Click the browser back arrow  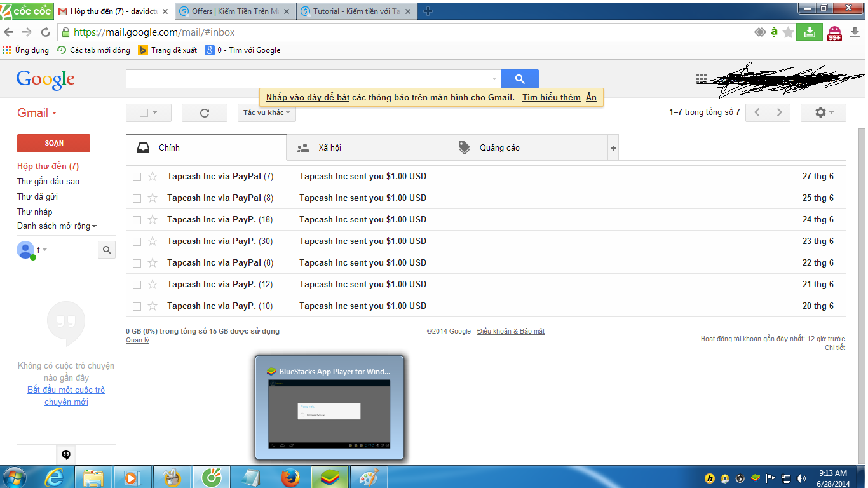tap(9, 32)
